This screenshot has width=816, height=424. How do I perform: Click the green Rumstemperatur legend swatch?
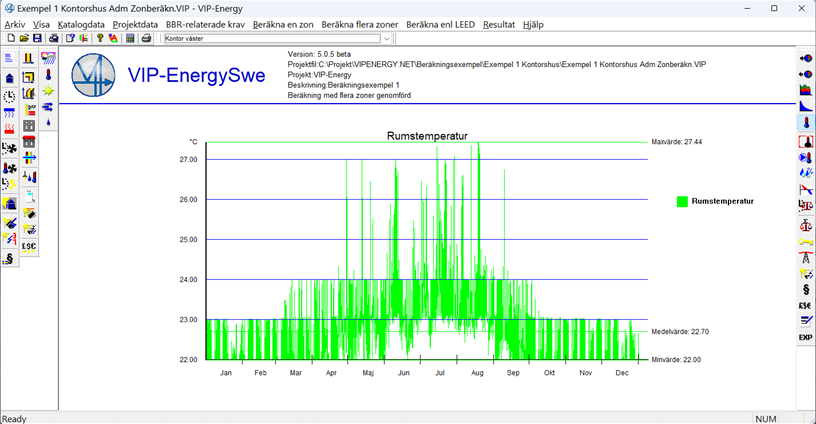[682, 201]
